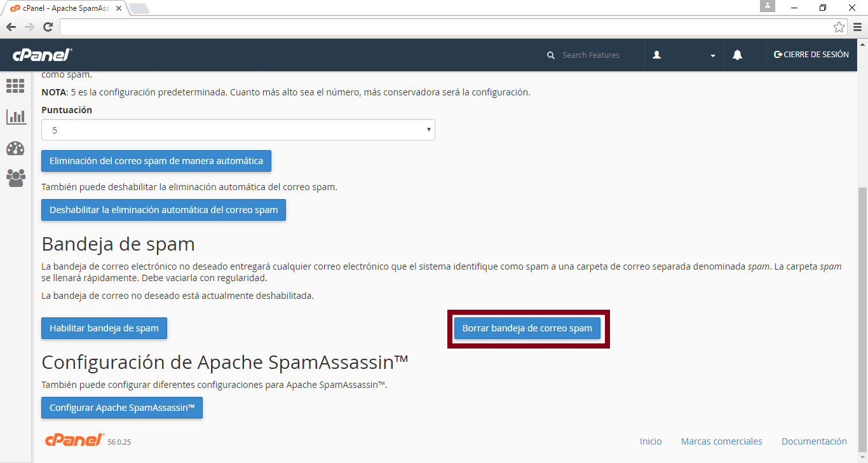Bookmark page with the star icon
868x463 pixels.
839,27
